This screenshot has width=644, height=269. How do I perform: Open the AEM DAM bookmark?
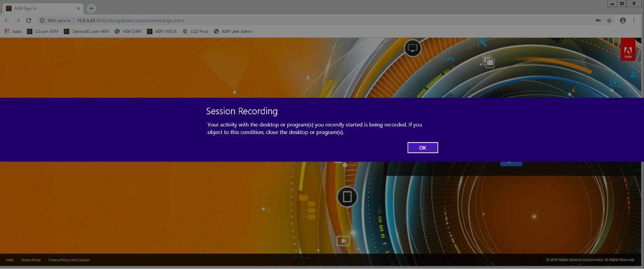click(x=128, y=31)
